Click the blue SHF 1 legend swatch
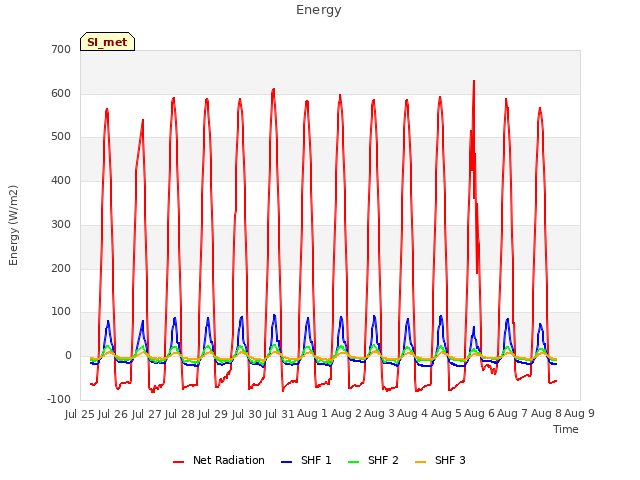Screen dimensions: 640x480 tap(287, 462)
